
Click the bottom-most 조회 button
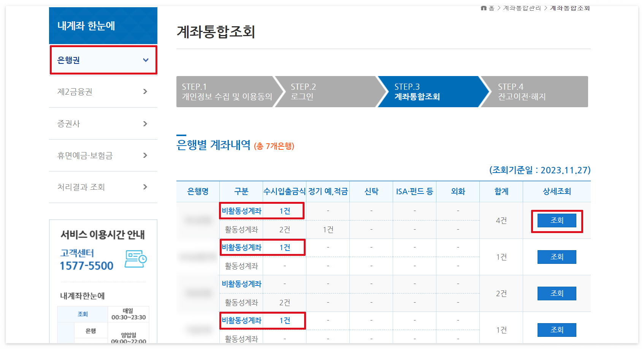(557, 330)
